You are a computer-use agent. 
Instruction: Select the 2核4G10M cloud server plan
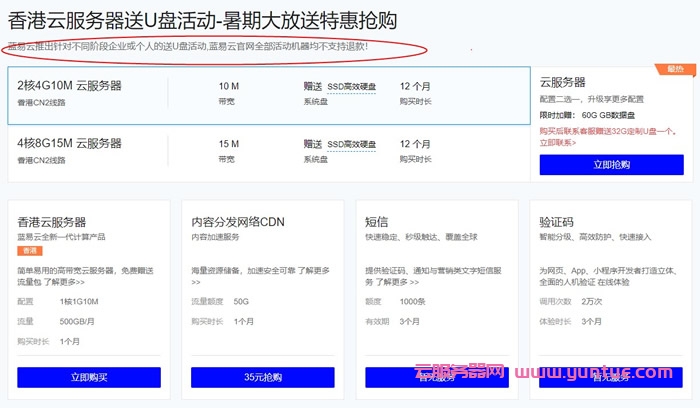point(70,86)
